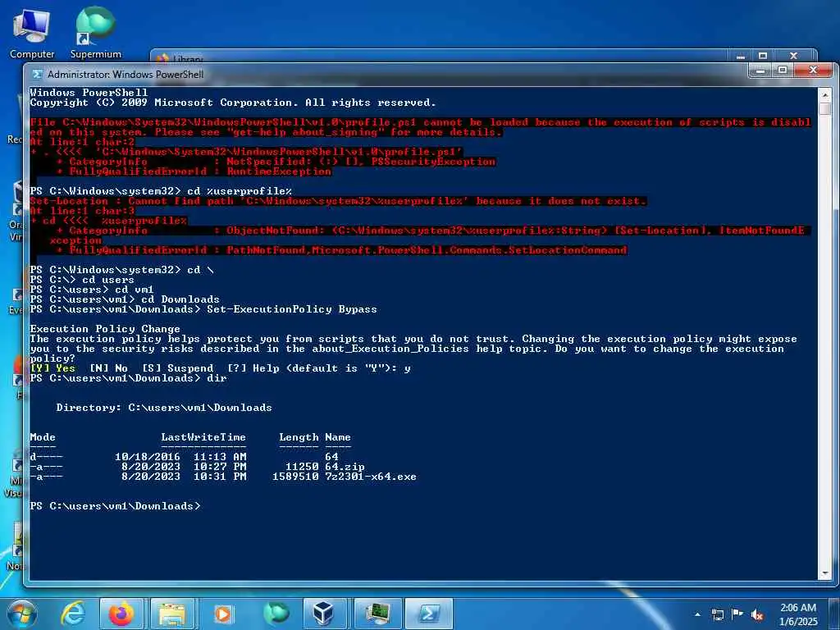
Task: Click the '[Y] Yes' option text
Action: click(x=52, y=368)
